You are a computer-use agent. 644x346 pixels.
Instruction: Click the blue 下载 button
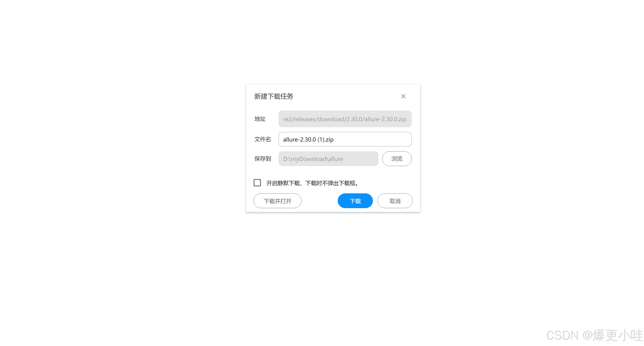point(355,201)
